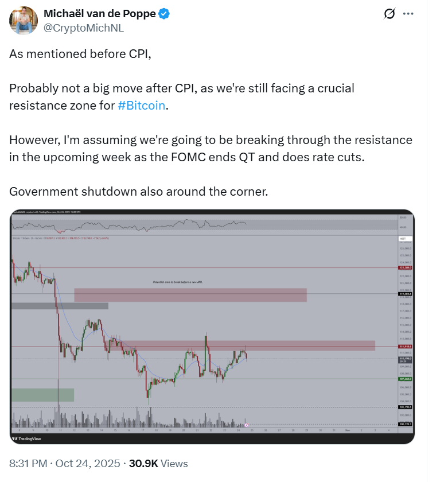
Task: Click the black 119,504 price label
Action: click(x=406, y=294)
